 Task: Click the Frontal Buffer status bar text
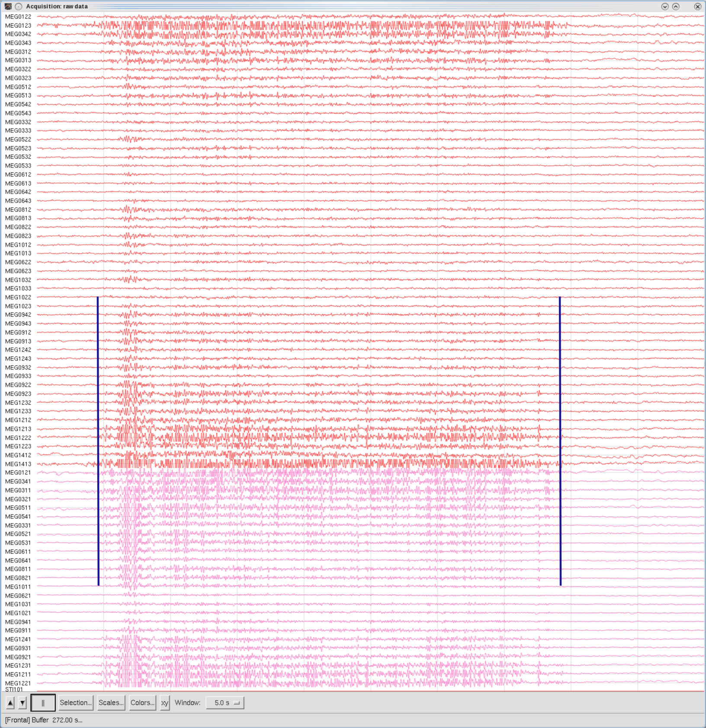[44, 720]
